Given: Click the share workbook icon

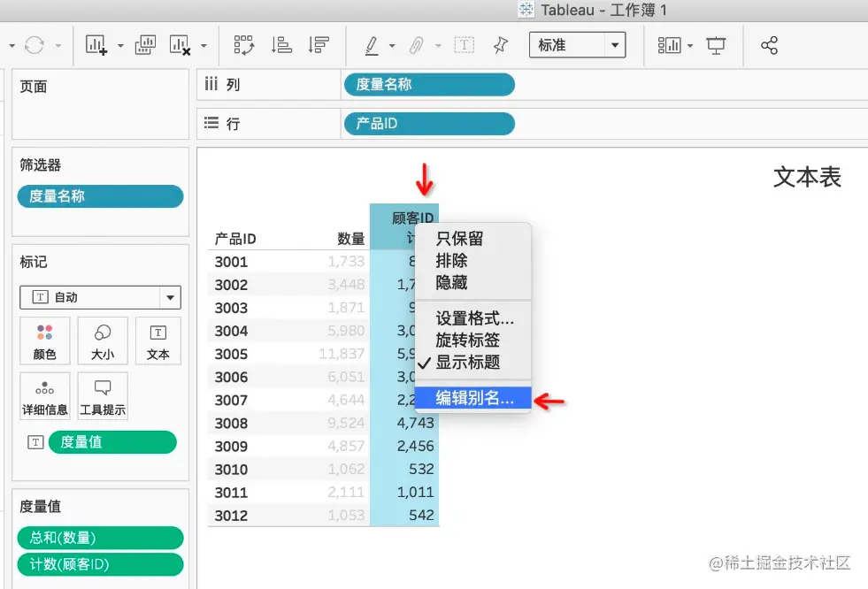Looking at the screenshot, I should pyautogui.click(x=770, y=45).
